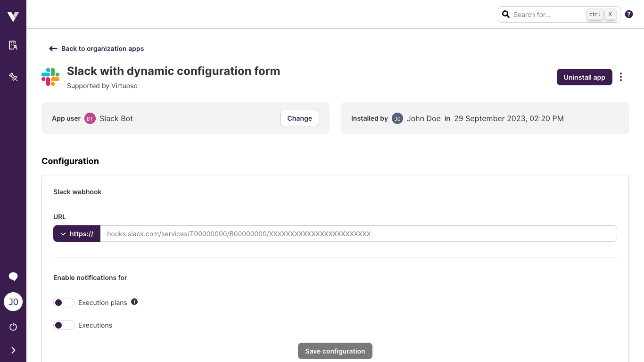View info tooltip next to Execution plans
Image resolution: width=644 pixels, height=362 pixels.
134,302
